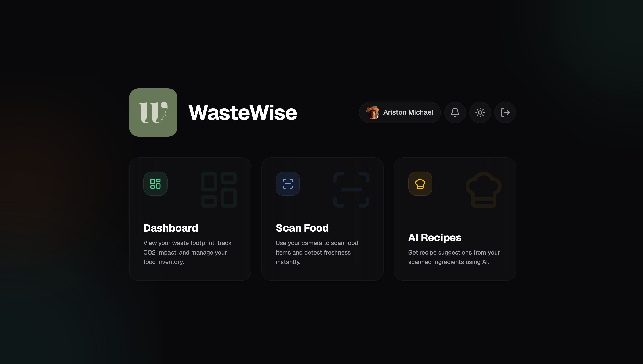Click the large faded chef hat graphic

pos(483,190)
